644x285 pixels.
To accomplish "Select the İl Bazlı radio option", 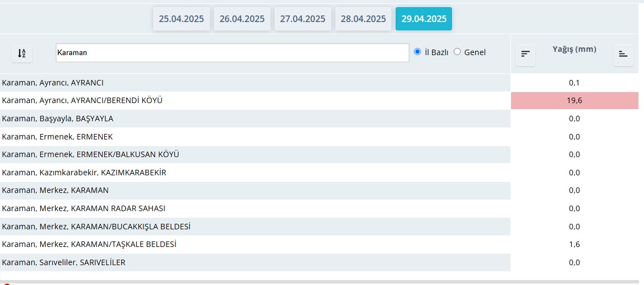I will (x=418, y=52).
